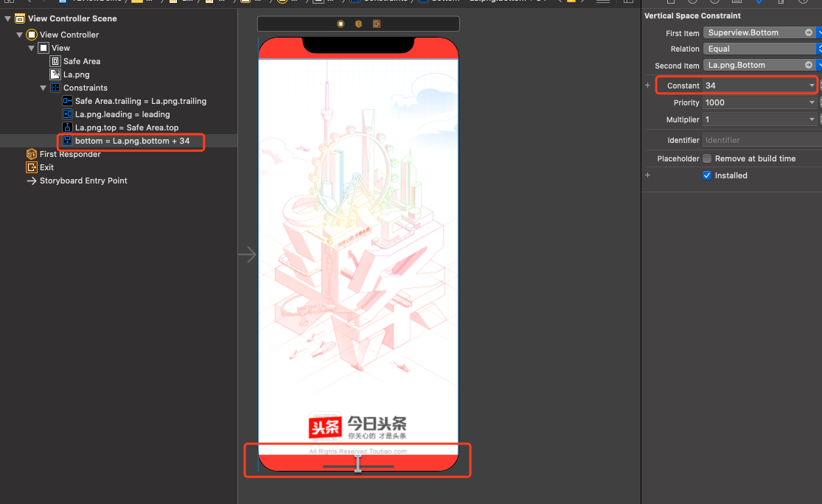The image size is (822, 504).
Task: Click the Identifier text field
Action: click(762, 140)
